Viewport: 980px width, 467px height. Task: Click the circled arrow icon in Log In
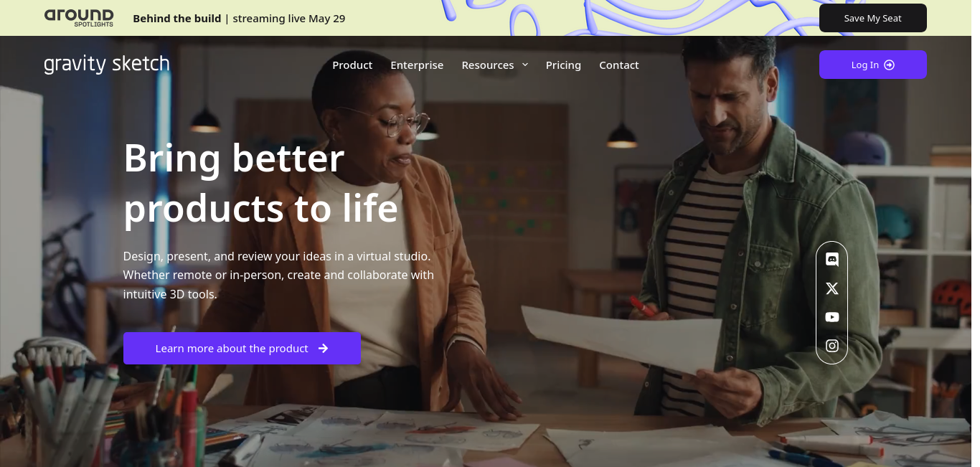coord(889,65)
